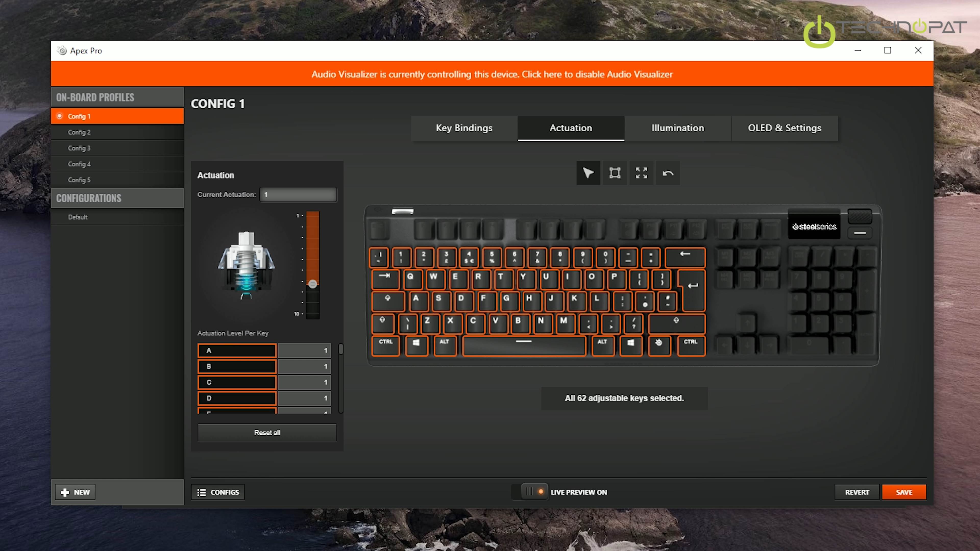The width and height of the screenshot is (980, 551).
Task: Open the Configs list button
Action: (x=218, y=492)
